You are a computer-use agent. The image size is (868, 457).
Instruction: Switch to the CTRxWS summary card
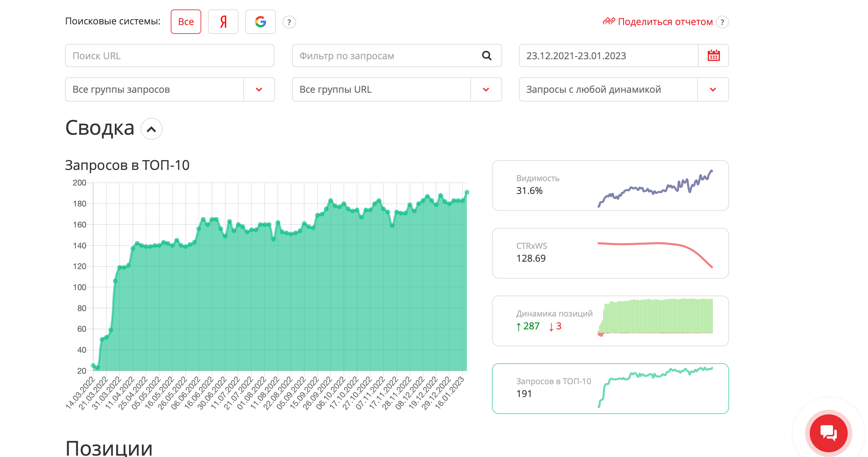coord(610,253)
